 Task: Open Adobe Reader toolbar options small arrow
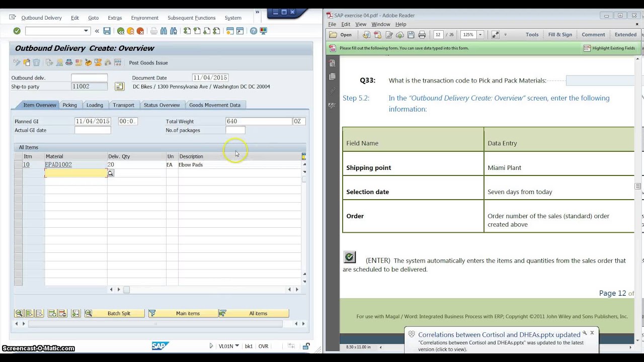tap(505, 35)
